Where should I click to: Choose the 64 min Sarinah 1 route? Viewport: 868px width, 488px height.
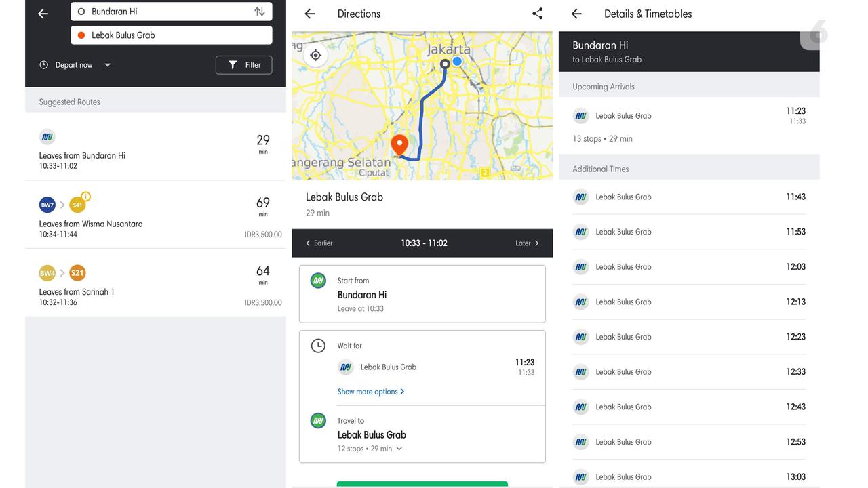[x=155, y=283]
